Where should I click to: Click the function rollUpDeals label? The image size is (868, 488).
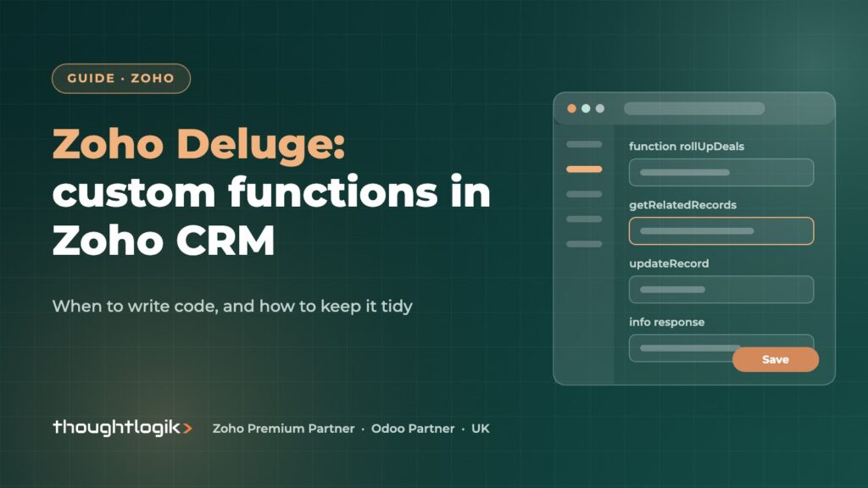(687, 147)
